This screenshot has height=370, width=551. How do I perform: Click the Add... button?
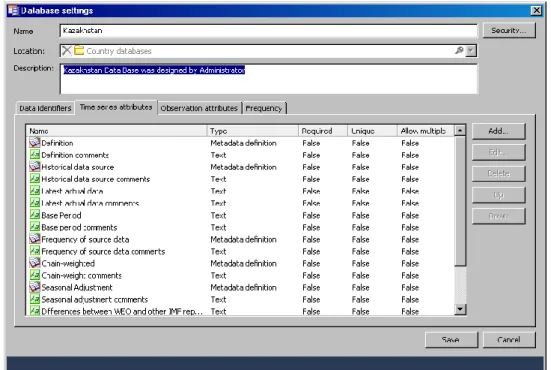499,131
